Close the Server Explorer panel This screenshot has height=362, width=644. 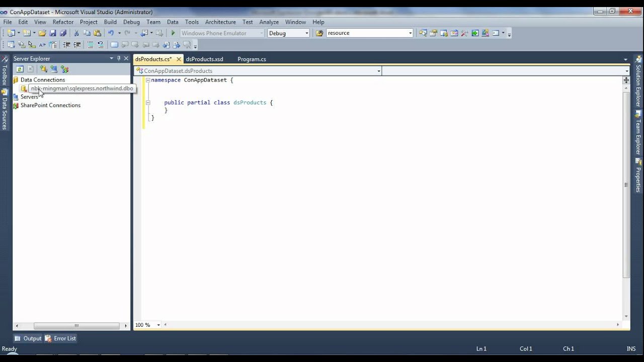coord(126,58)
